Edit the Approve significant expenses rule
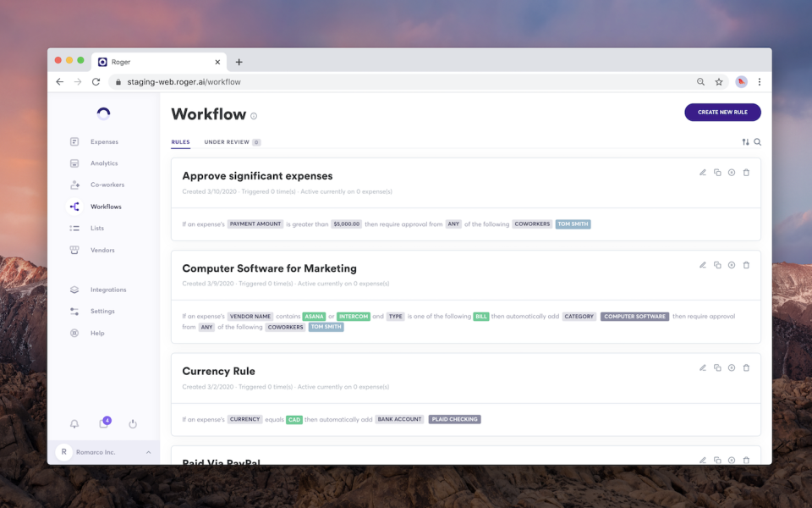Screen dimensions: 812x508 (x=703, y=173)
